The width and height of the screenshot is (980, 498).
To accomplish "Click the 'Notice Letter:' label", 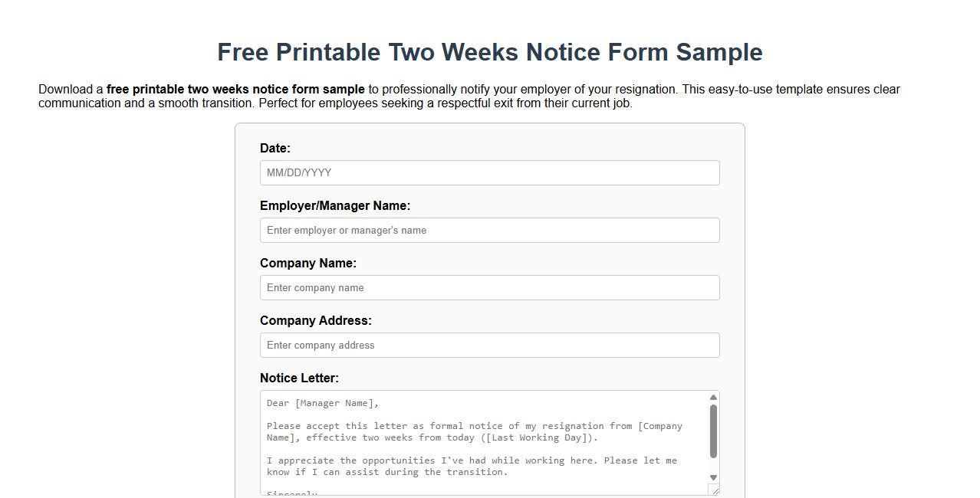I will [x=300, y=378].
